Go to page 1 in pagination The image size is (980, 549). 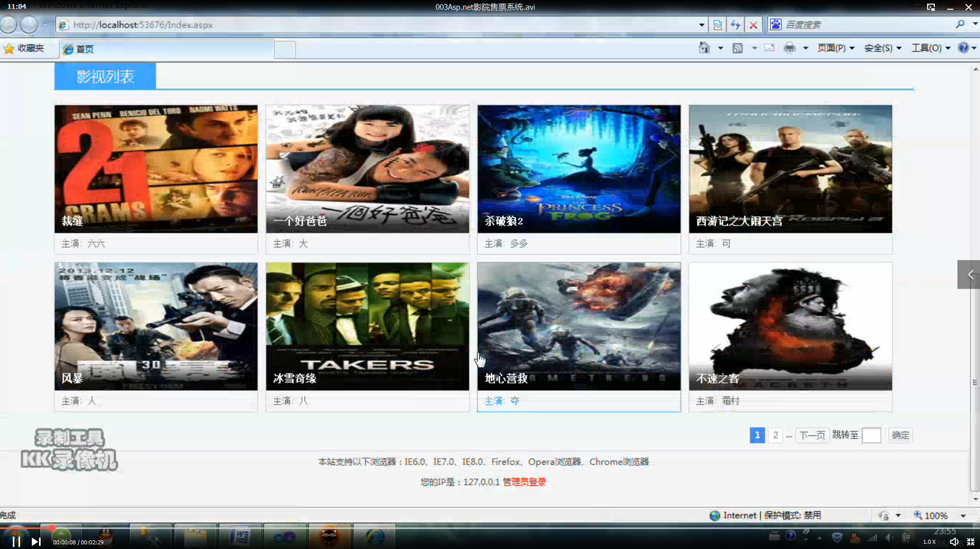click(757, 435)
